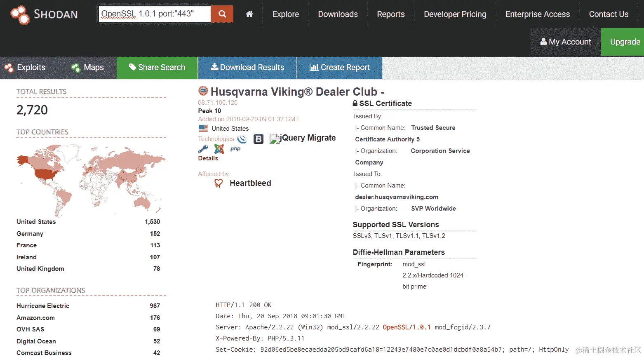Click the Joomla technology icon
Screen dimensions: 644x357
219,149
